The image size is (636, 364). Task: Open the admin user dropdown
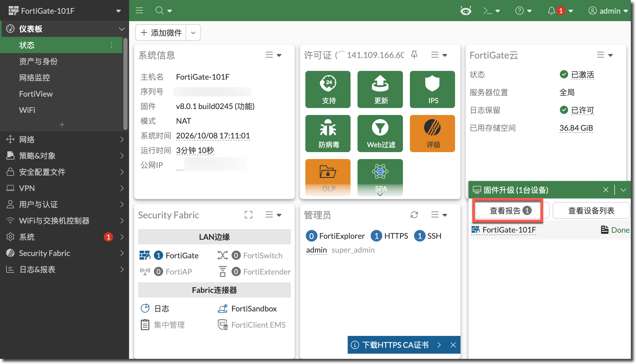(608, 11)
